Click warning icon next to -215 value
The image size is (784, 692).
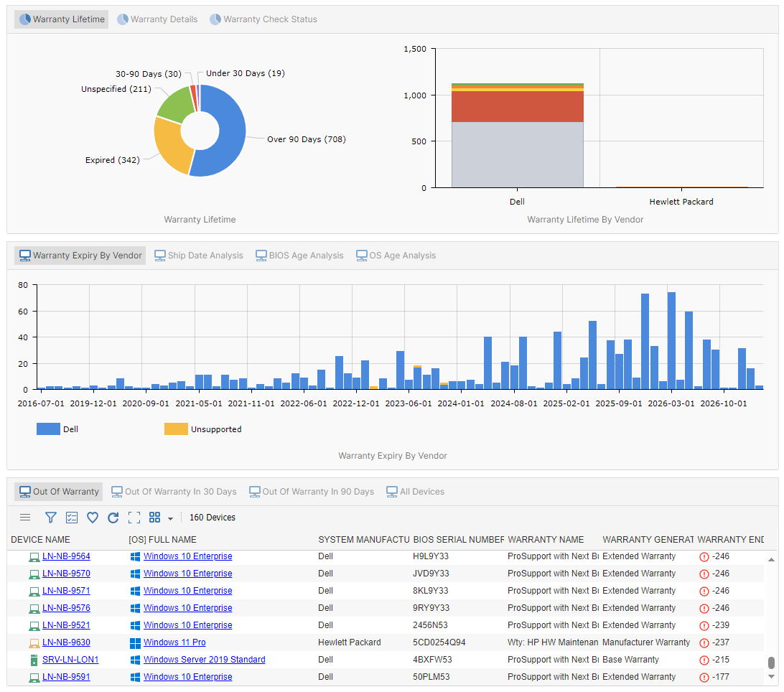(x=704, y=660)
